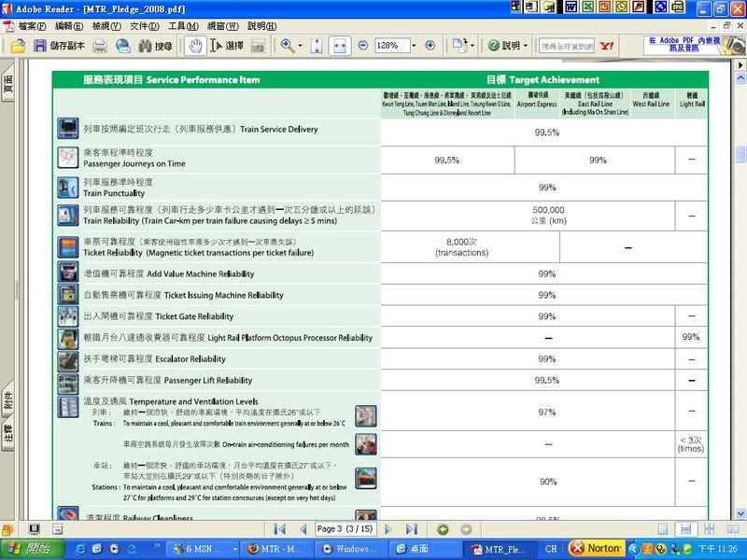Switch to the MTR - M... Firefox taskbar button

coord(276,549)
